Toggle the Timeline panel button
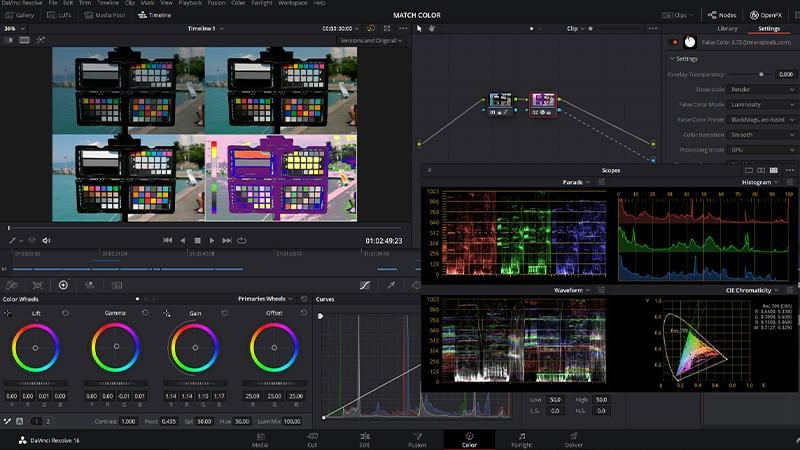This screenshot has width=800, height=450. pyautogui.click(x=155, y=16)
